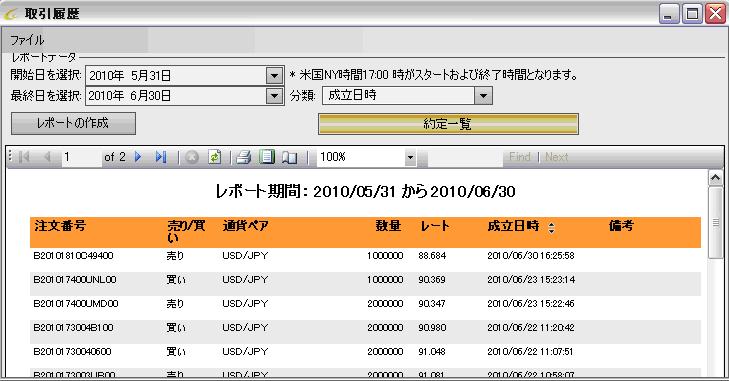
Task: Click order number B201017400UNL00
Action: (x=75, y=280)
